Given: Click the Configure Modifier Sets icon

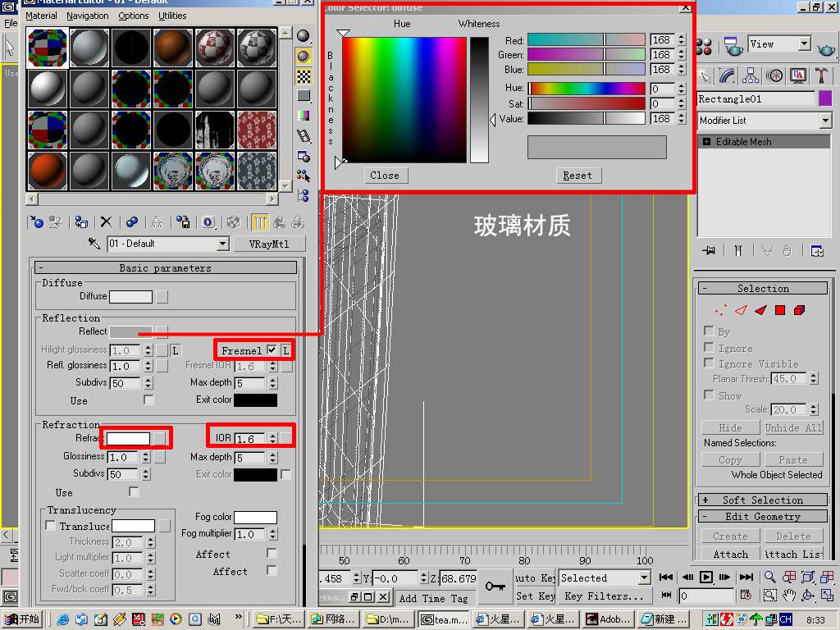Looking at the screenshot, I should [x=817, y=251].
